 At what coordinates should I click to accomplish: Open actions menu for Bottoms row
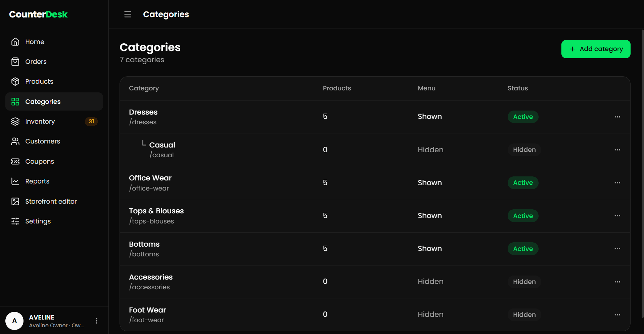point(617,248)
